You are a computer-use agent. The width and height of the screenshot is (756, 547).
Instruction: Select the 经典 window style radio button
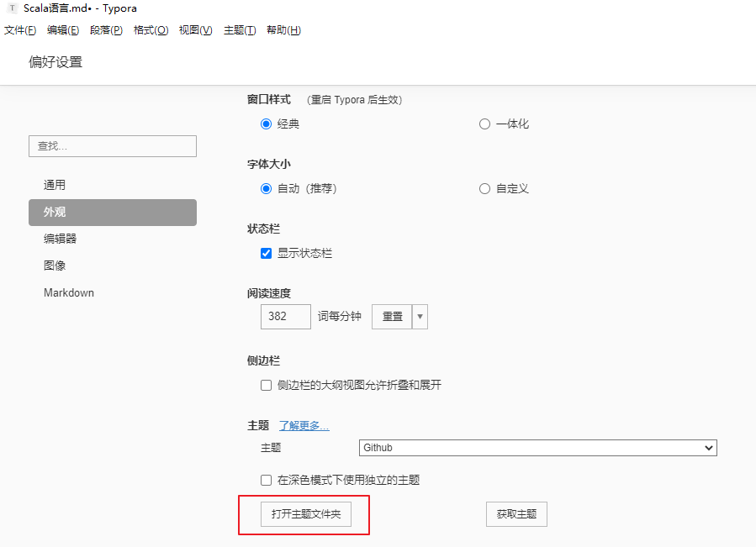266,124
